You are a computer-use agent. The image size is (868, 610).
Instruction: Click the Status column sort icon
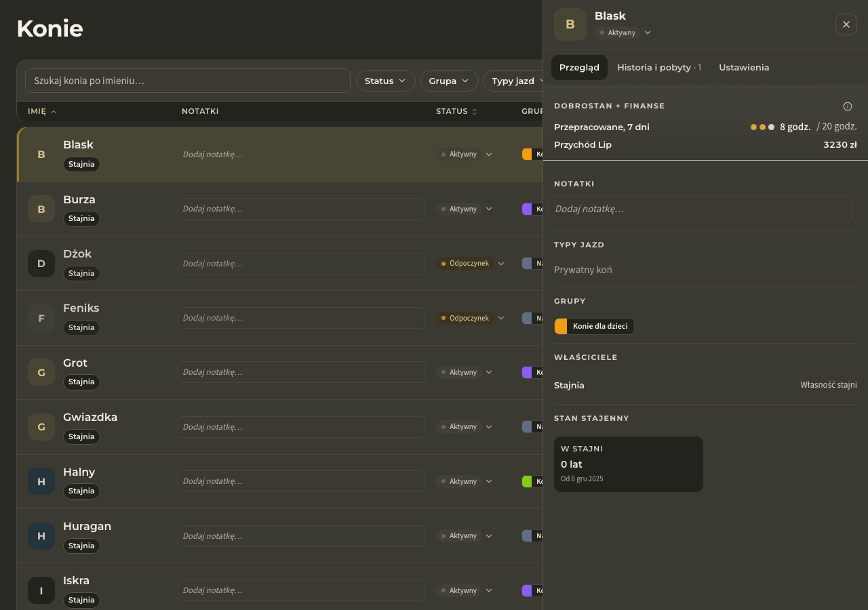475,112
